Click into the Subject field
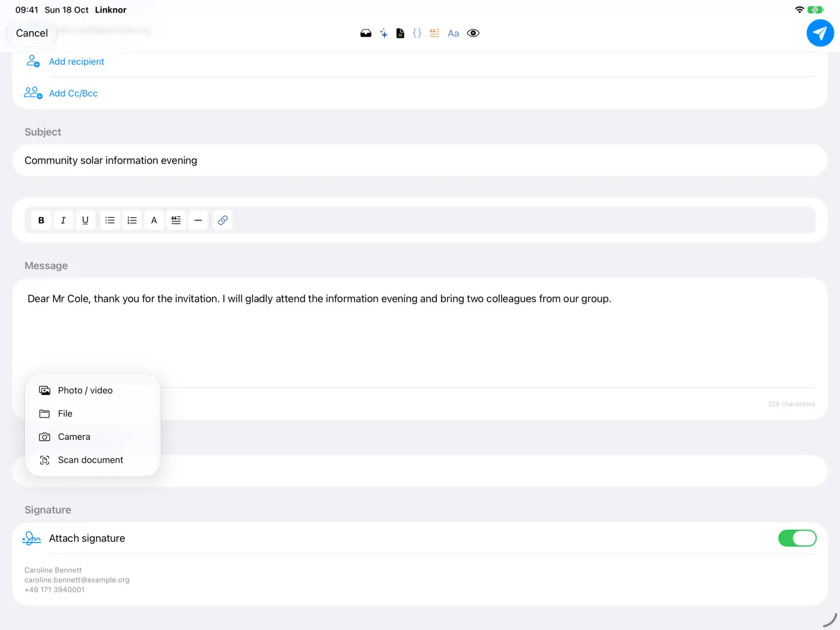 click(420, 161)
